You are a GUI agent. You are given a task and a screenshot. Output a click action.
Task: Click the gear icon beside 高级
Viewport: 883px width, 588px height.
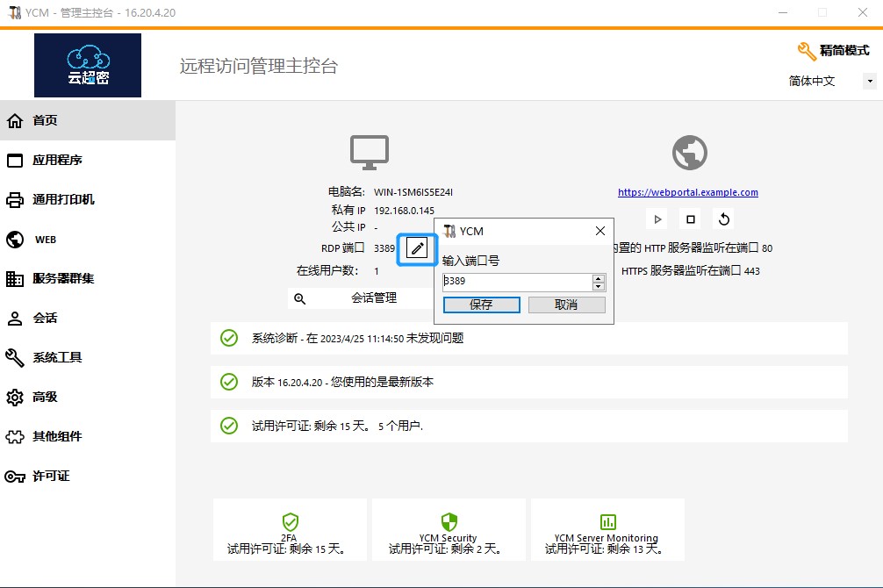click(15, 397)
